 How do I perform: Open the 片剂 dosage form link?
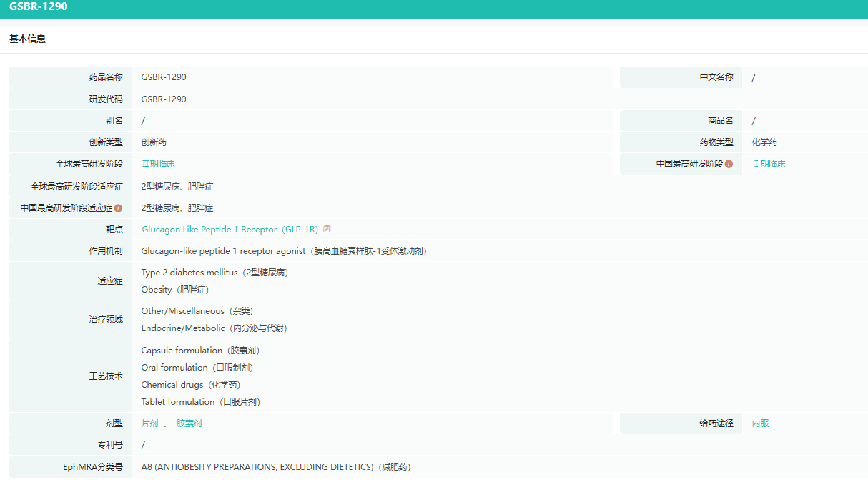pos(150,423)
